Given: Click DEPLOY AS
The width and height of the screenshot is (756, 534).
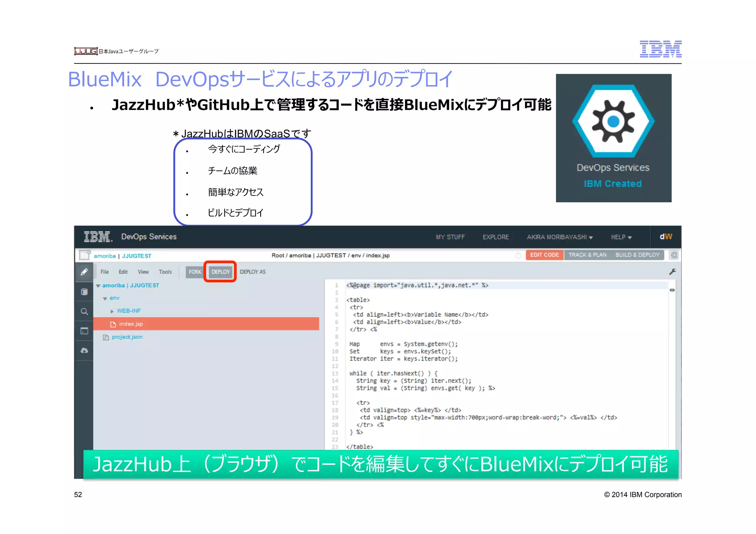Looking at the screenshot, I should (252, 272).
